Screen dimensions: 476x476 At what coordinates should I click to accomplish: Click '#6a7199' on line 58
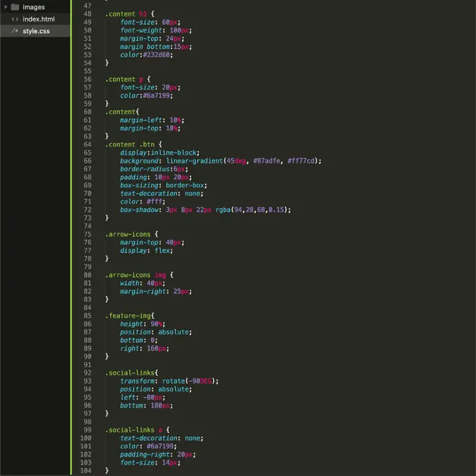[x=156, y=96]
